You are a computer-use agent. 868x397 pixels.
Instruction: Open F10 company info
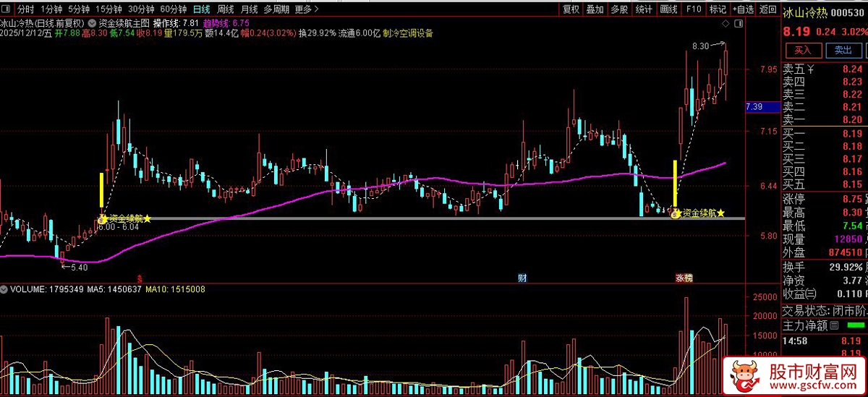point(694,9)
